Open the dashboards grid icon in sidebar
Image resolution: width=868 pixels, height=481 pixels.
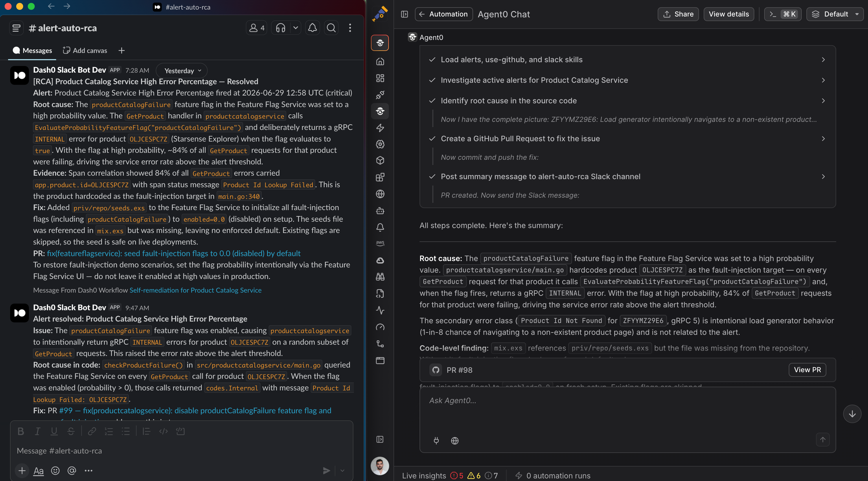point(380,78)
